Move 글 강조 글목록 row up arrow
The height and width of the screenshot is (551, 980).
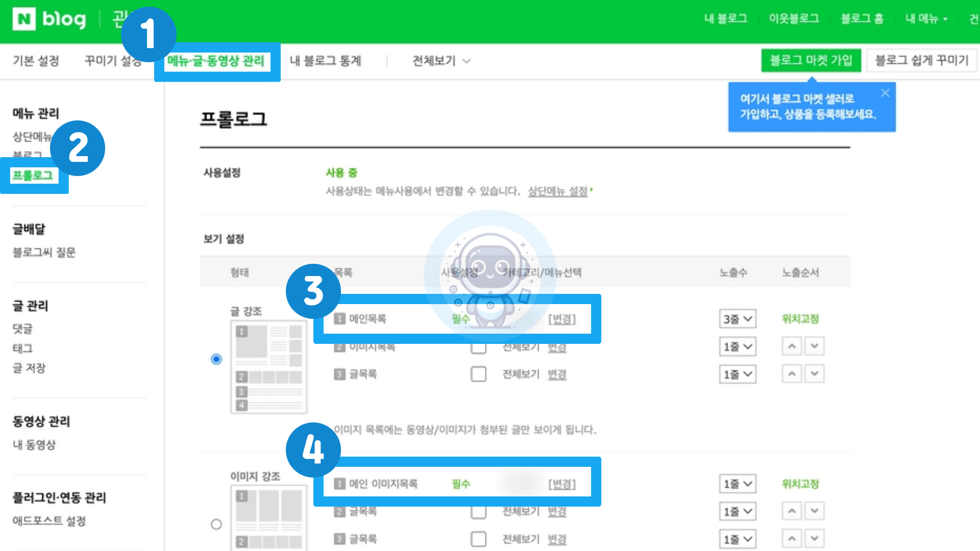[x=792, y=374]
